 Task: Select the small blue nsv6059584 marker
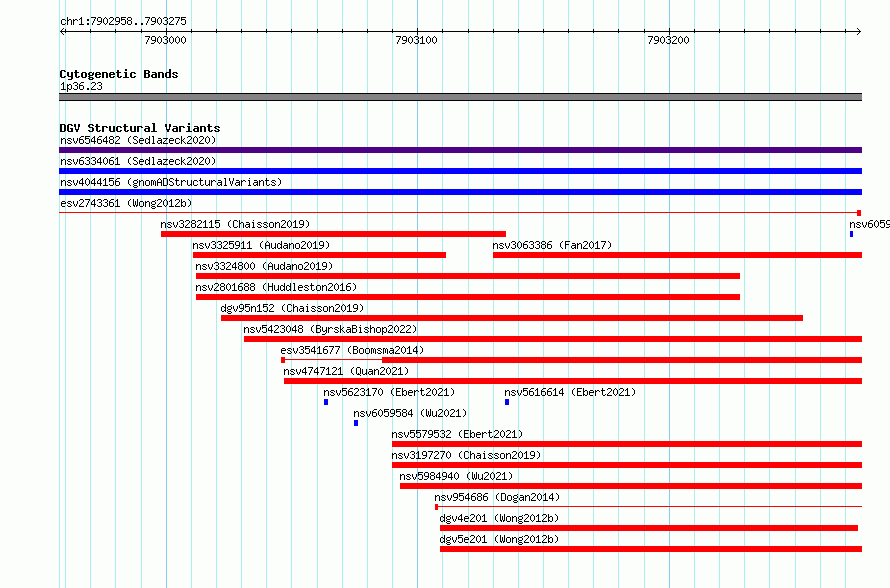point(356,423)
